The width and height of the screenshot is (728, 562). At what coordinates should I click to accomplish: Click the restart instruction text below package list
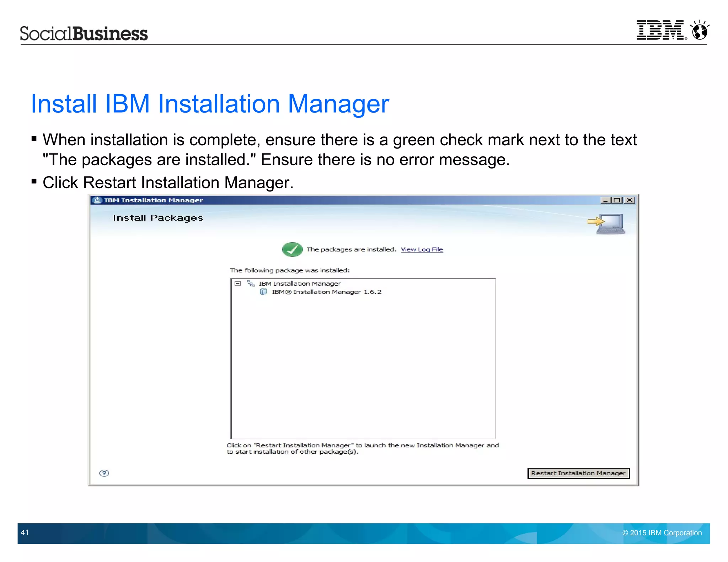pyautogui.click(x=363, y=448)
